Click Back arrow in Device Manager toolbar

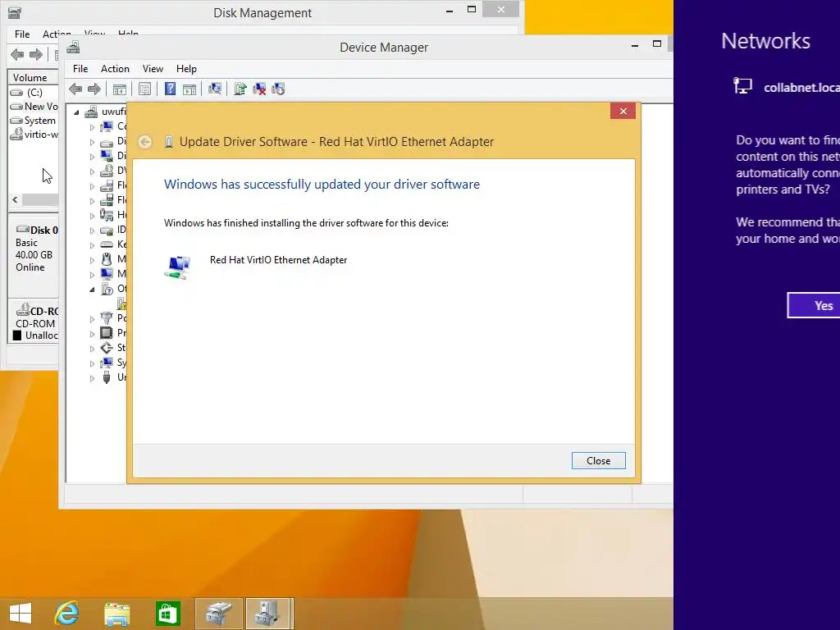[x=75, y=89]
